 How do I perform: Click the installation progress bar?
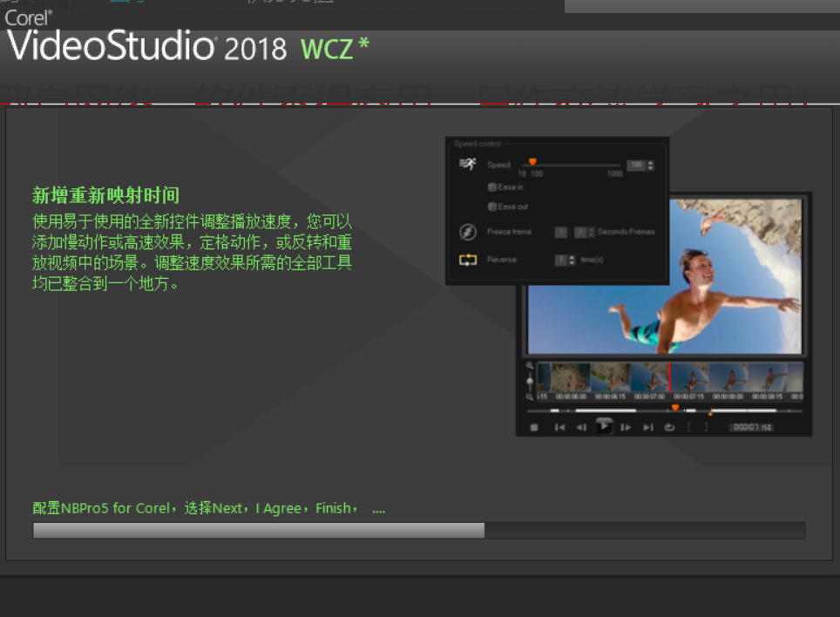[419, 530]
